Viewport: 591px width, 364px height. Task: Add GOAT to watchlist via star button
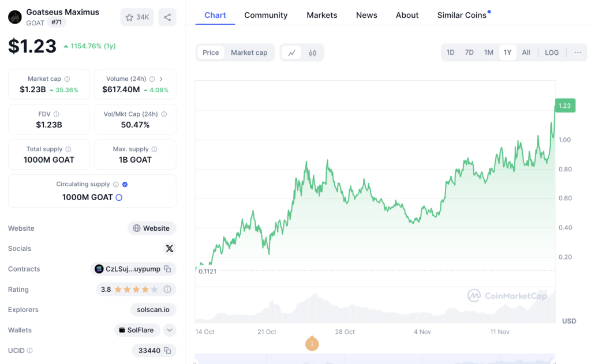coord(137,17)
